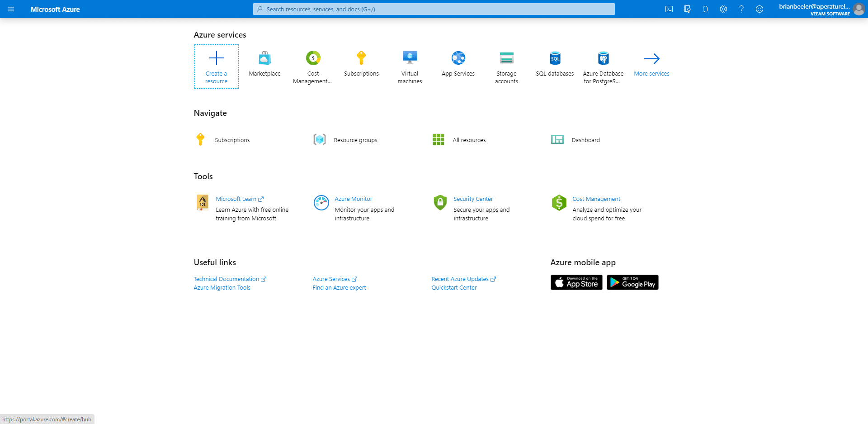Open the Technical Documentation link

tap(230, 279)
